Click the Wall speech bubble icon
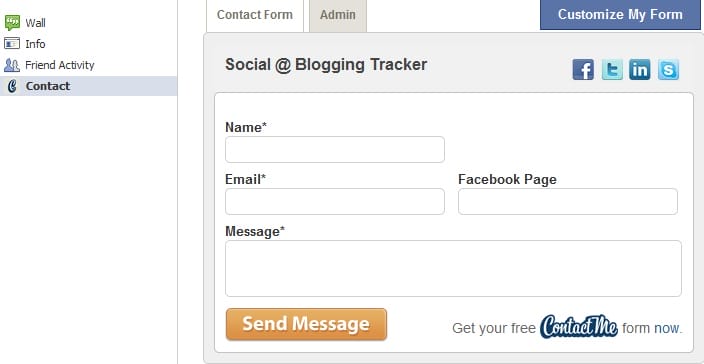Viewport: 704px width, 364px height. click(x=12, y=22)
